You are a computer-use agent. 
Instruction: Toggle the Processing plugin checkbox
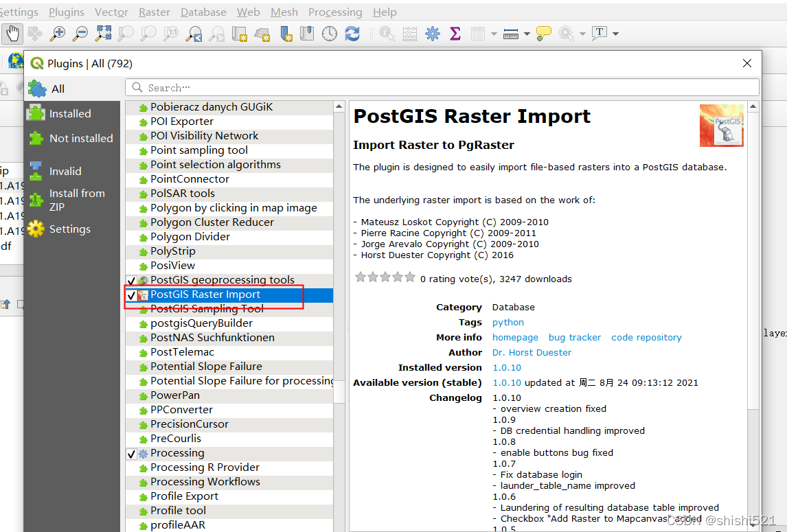tap(131, 454)
